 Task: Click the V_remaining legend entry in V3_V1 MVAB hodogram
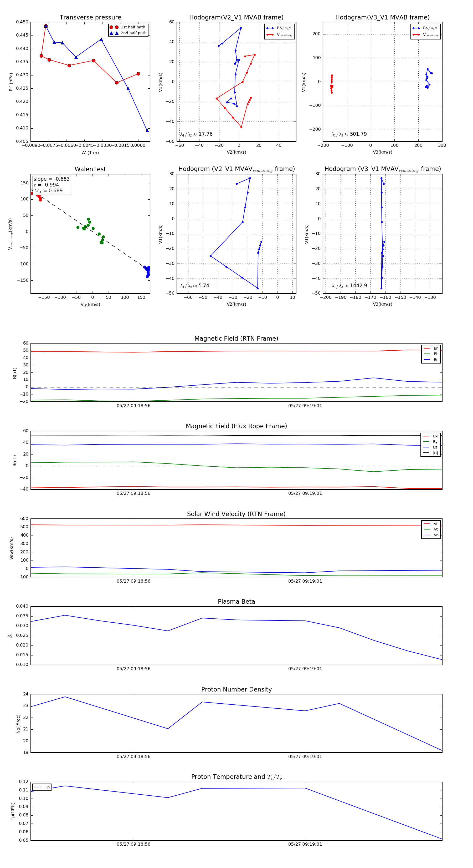point(425,35)
